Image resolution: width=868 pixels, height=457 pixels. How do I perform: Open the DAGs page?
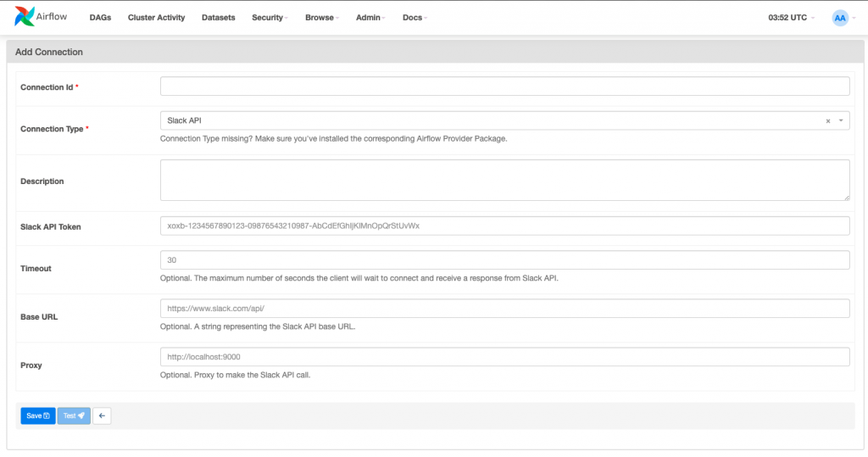pos(100,18)
